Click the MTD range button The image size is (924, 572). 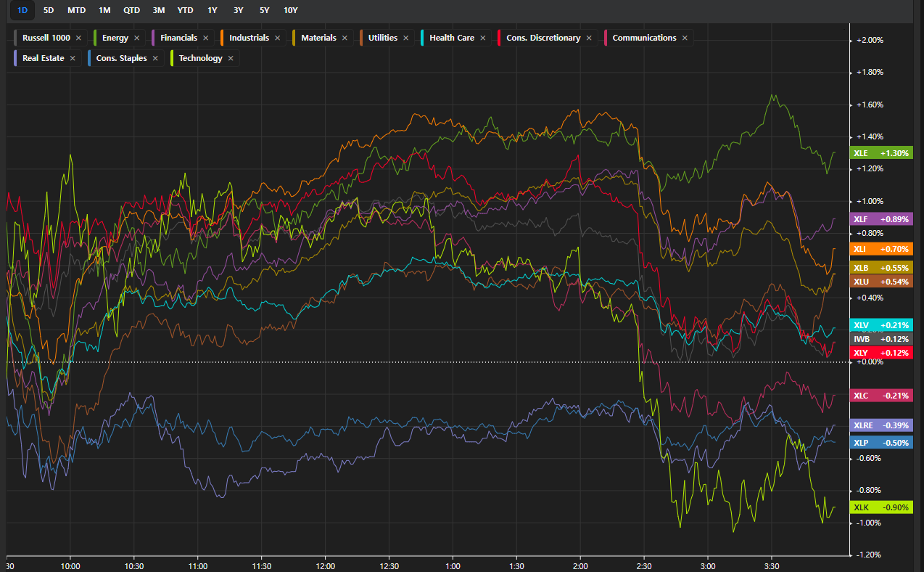click(x=75, y=10)
